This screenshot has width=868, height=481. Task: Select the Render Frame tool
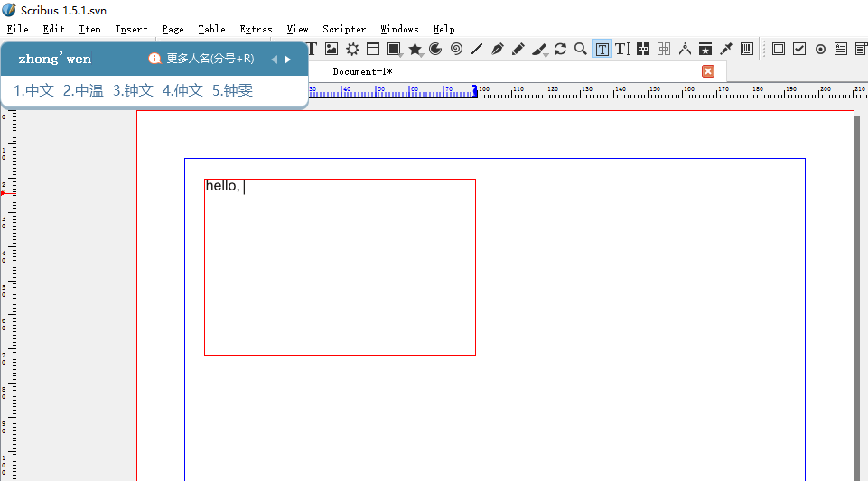(x=352, y=49)
